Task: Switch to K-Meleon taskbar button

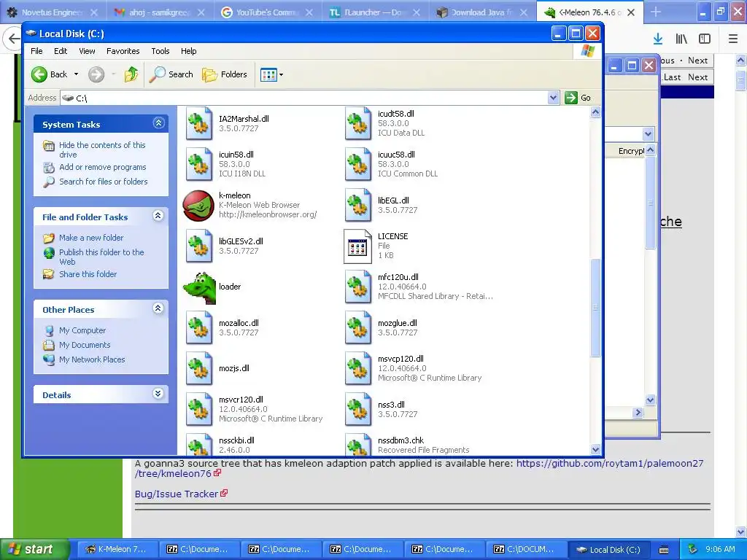Action: pos(116,549)
